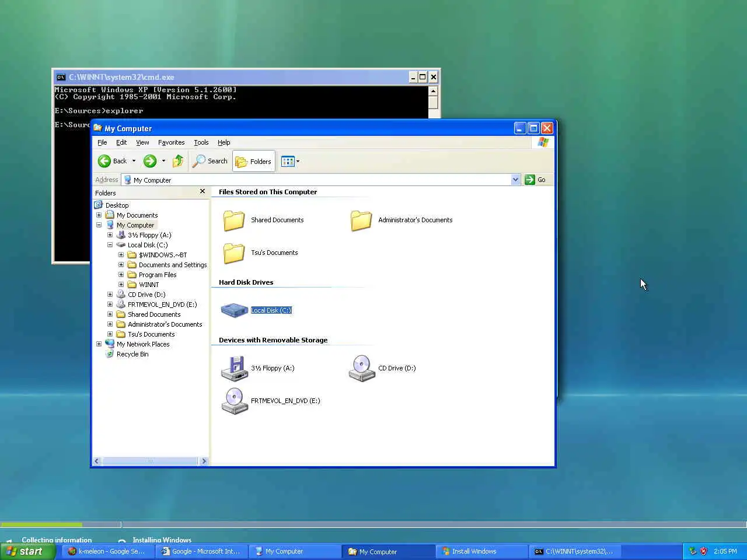Viewport: 747px width, 560px height.
Task: Open the Tools menu
Action: (x=201, y=142)
